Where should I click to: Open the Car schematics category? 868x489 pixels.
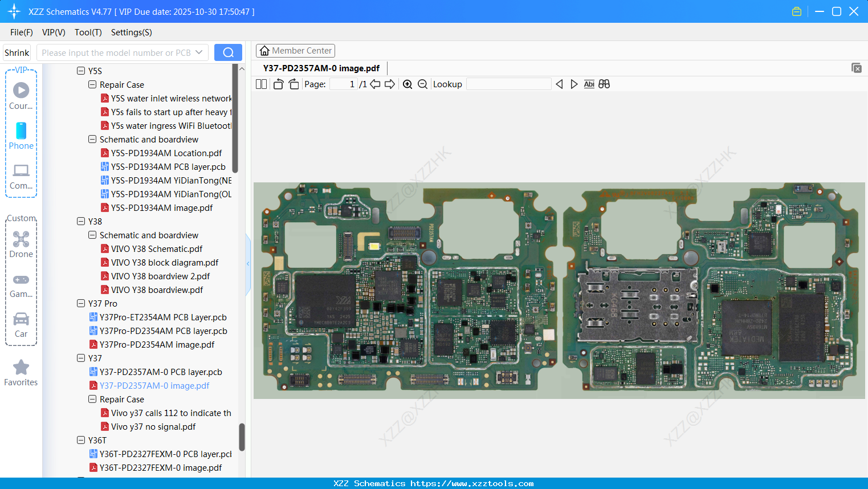21,325
